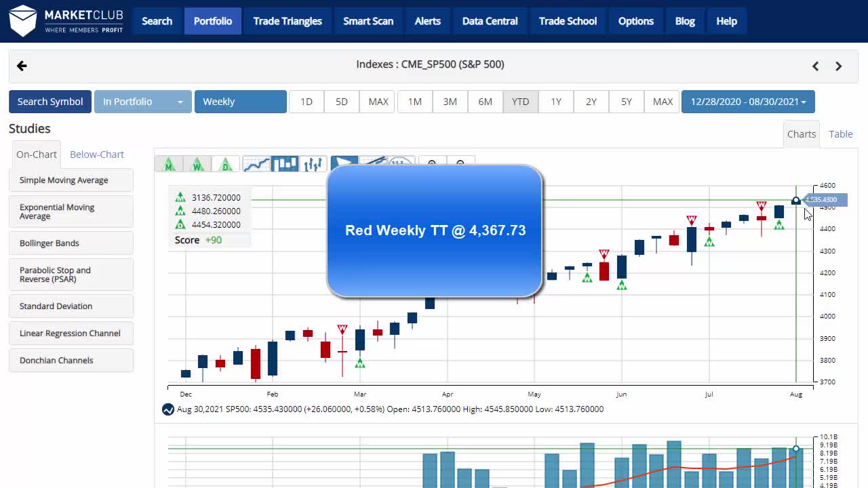Select historical MAX range next to 5Y
The width and height of the screenshot is (868, 488).
coord(663,102)
